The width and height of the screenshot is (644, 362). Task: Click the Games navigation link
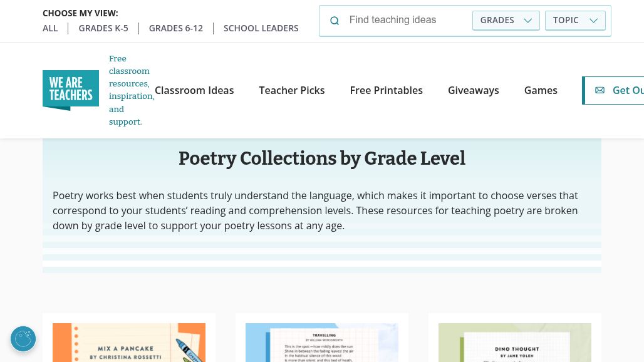pyautogui.click(x=541, y=90)
